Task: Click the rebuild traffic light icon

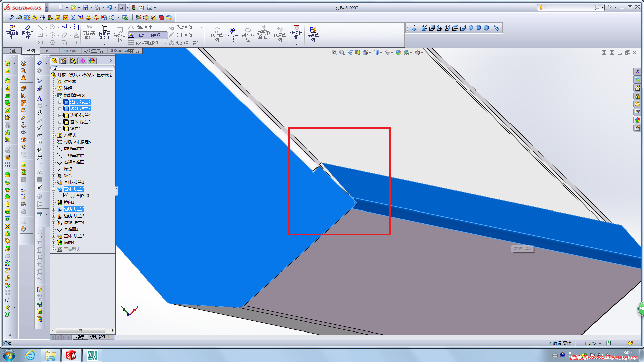Action: pos(134,7)
